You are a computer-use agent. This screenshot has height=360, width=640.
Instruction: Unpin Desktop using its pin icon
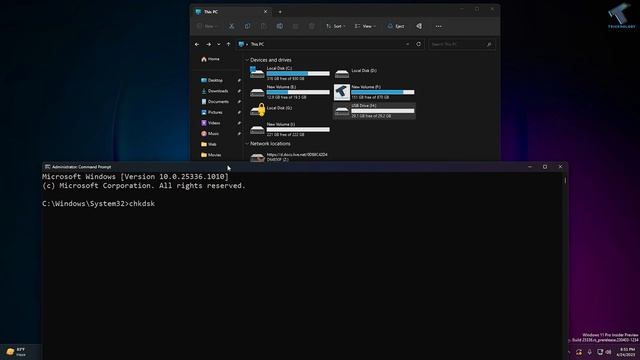pos(239,80)
